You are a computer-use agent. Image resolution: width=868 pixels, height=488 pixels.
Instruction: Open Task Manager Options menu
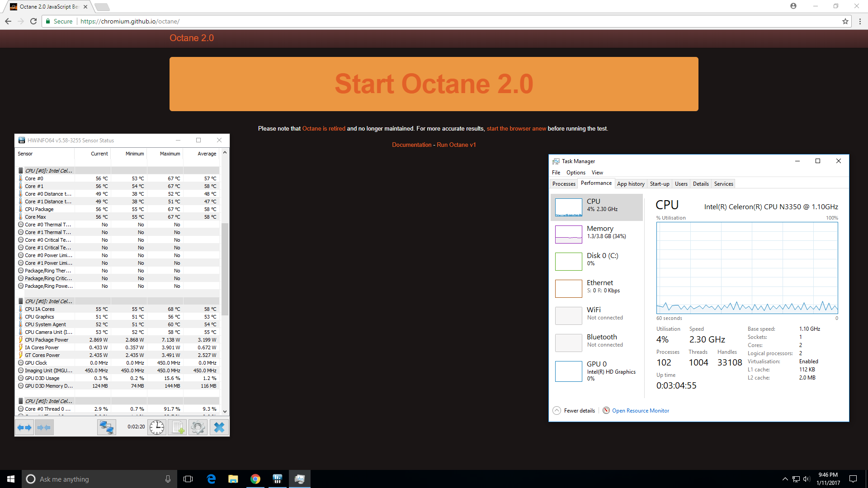576,173
